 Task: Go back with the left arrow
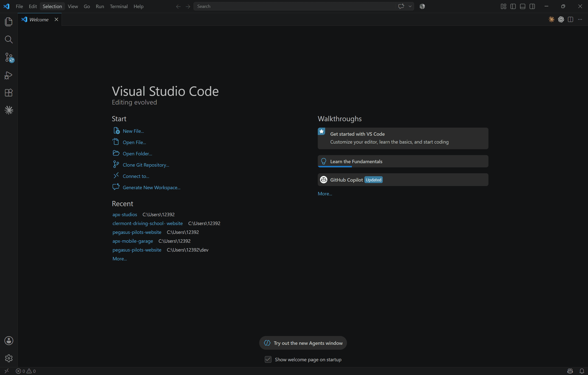(178, 6)
